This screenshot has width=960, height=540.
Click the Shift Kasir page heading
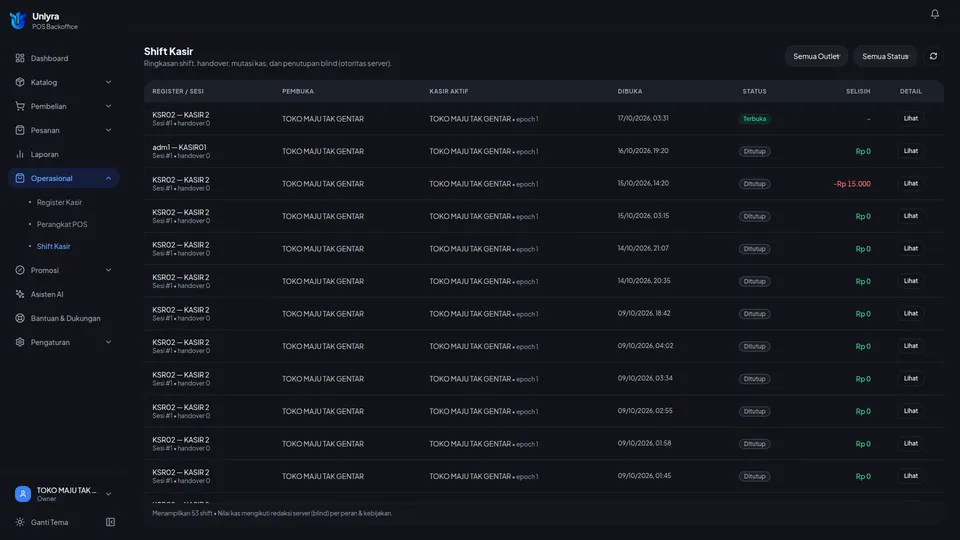click(168, 51)
